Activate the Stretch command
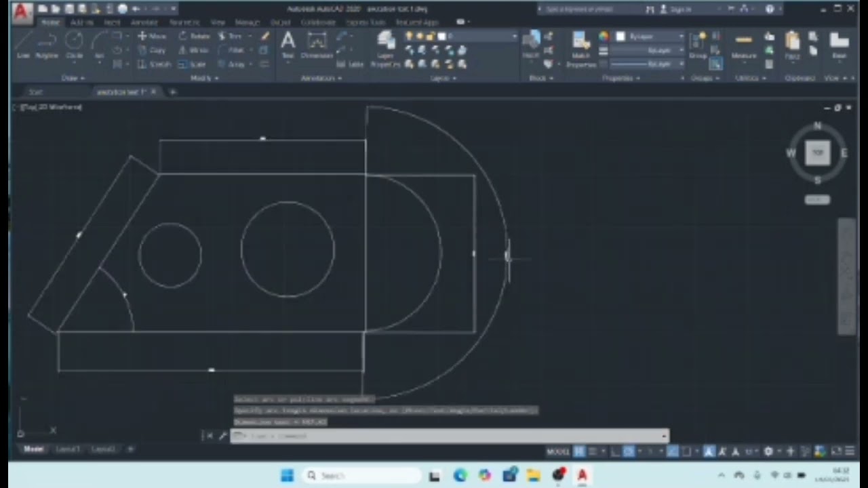The height and width of the screenshot is (488, 868). [155, 64]
